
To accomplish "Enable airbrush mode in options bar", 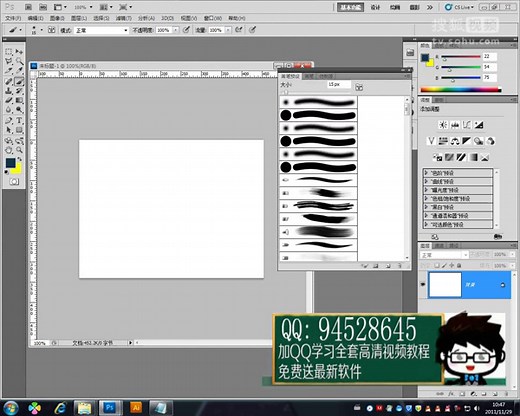I will (238, 30).
